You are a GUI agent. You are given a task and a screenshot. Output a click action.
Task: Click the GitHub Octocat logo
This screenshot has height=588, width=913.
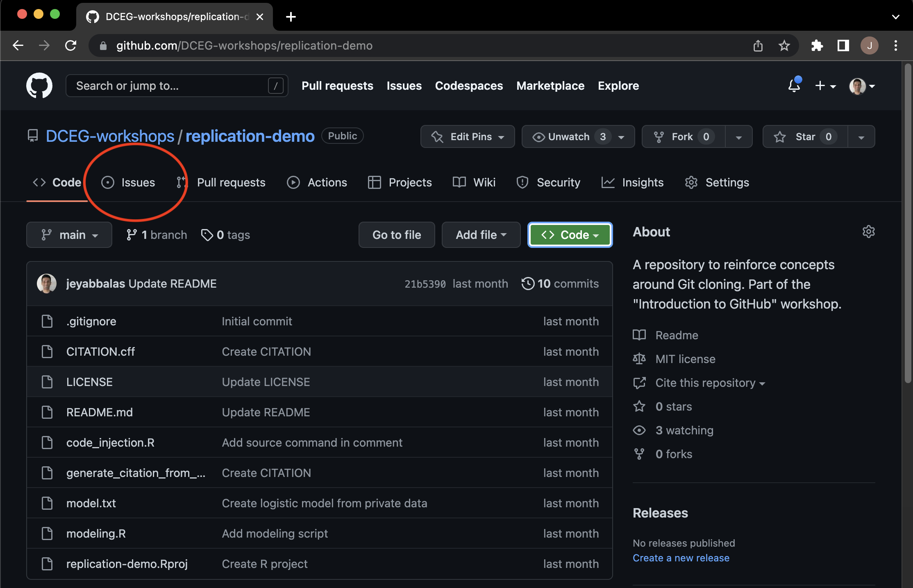39,86
